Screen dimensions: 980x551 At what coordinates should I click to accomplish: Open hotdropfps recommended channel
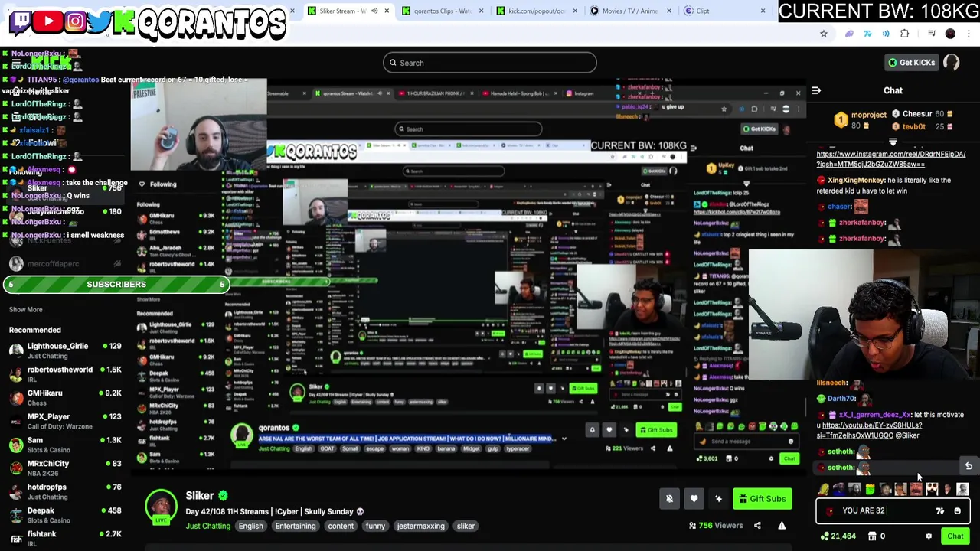65,492
